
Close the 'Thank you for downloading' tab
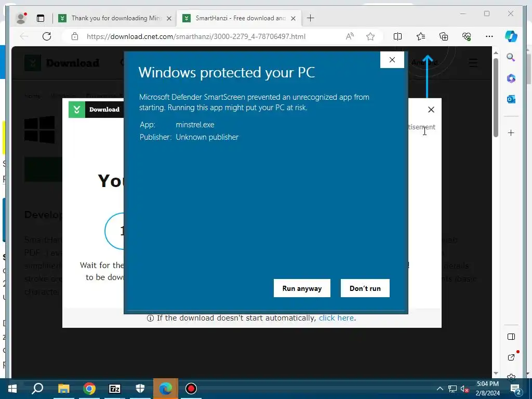(x=169, y=18)
